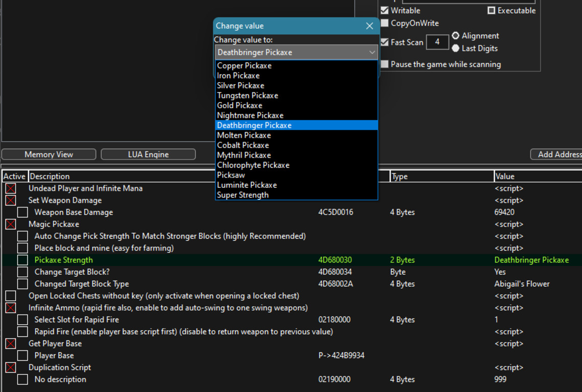Open the Memory View button
The width and height of the screenshot is (582, 392).
pos(49,154)
